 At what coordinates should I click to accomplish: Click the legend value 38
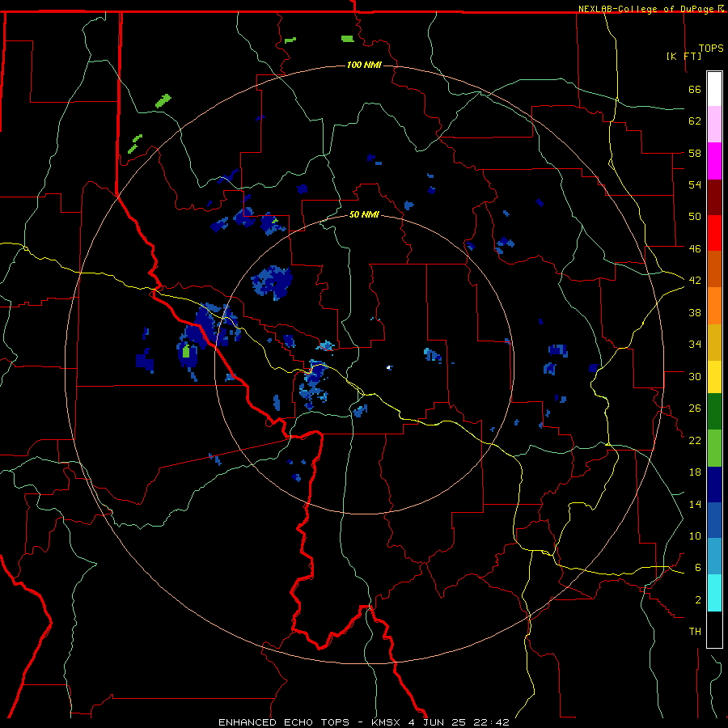pos(695,312)
